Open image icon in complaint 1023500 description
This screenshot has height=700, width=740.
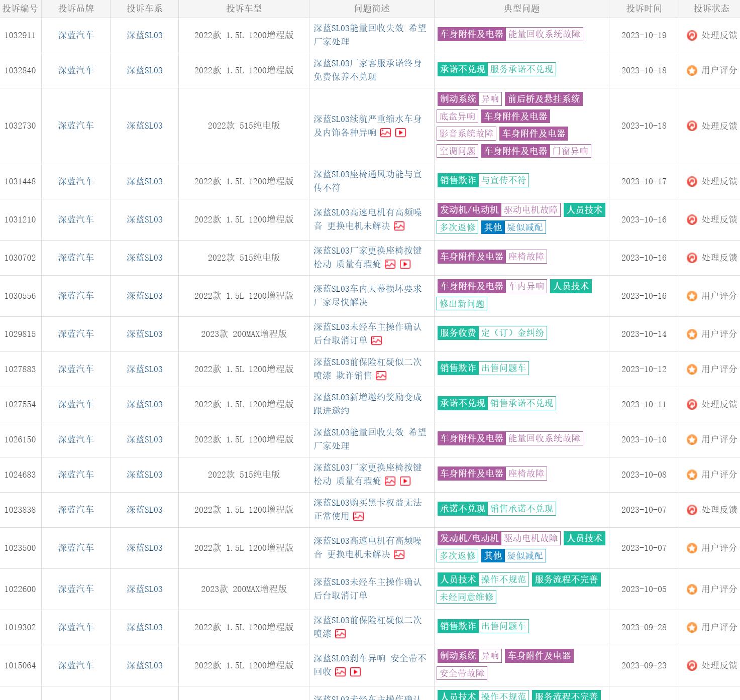(x=399, y=554)
